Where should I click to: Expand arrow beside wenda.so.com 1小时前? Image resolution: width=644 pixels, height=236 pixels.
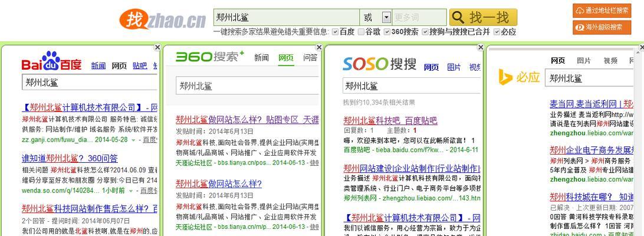130,191
